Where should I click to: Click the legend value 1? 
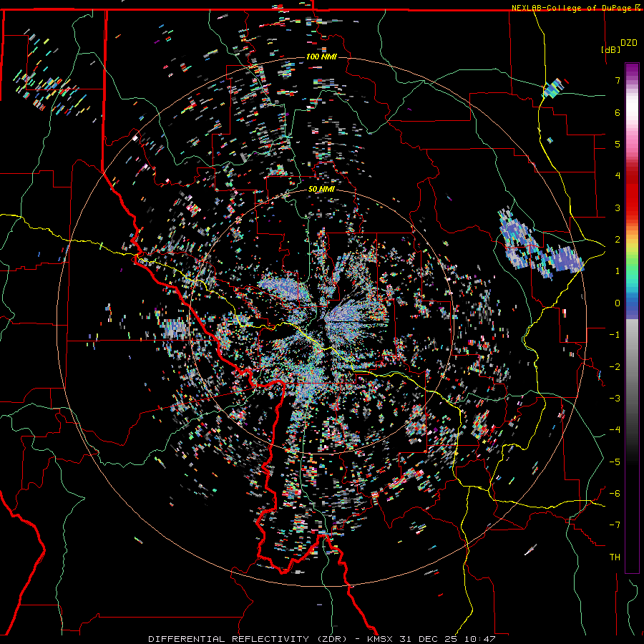[618, 271]
